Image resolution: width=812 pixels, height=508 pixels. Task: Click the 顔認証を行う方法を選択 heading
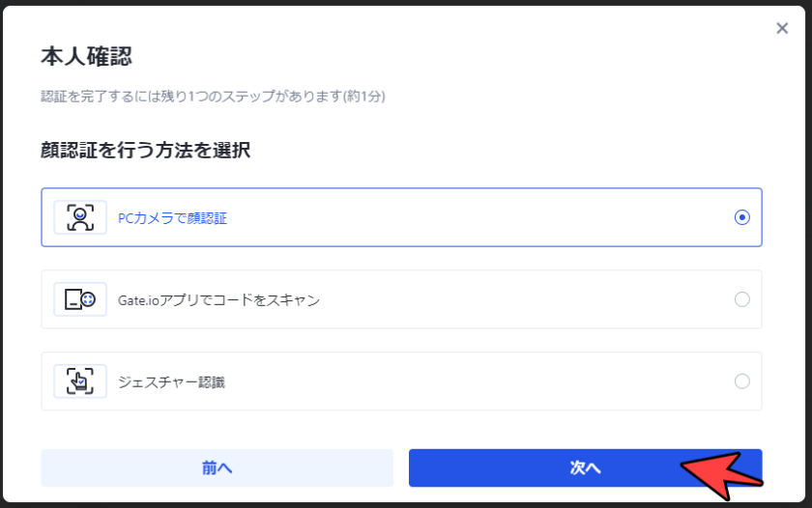click(x=146, y=150)
